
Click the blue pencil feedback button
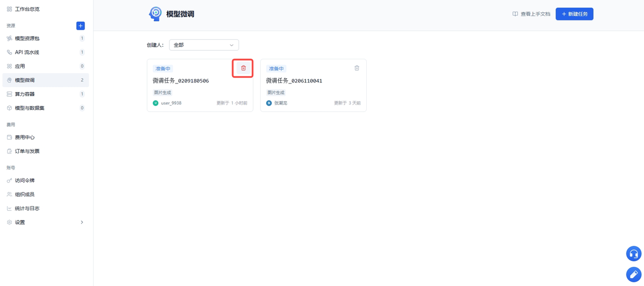point(633,274)
